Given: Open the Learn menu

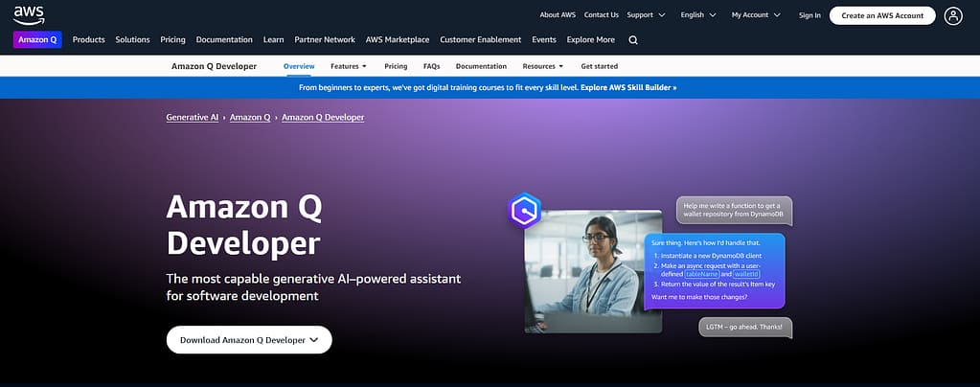Looking at the screenshot, I should tap(273, 40).
